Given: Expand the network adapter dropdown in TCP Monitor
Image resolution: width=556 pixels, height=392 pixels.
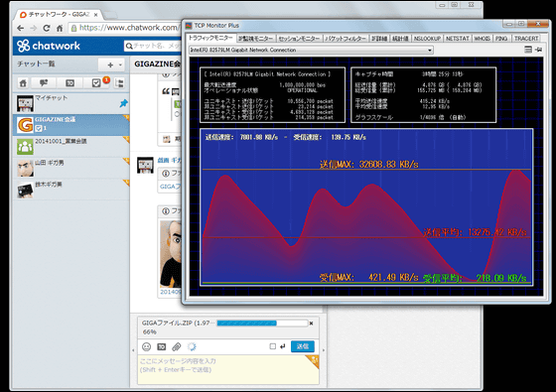Looking at the screenshot, I should (429, 50).
